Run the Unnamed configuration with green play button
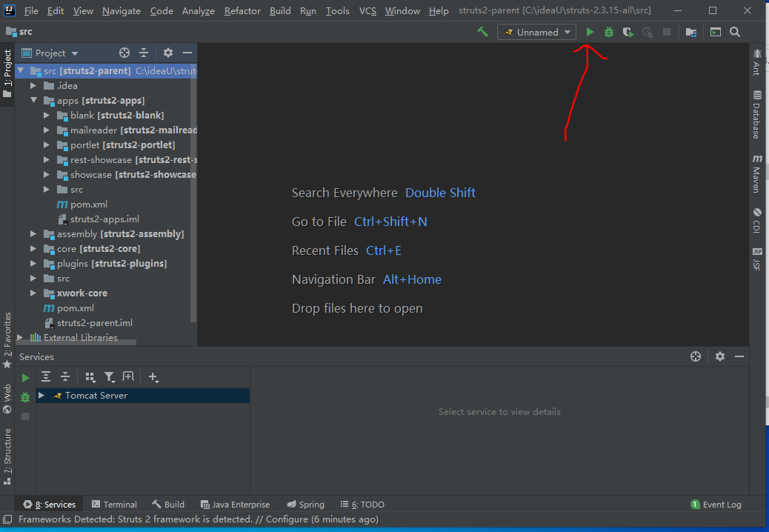 coord(590,32)
